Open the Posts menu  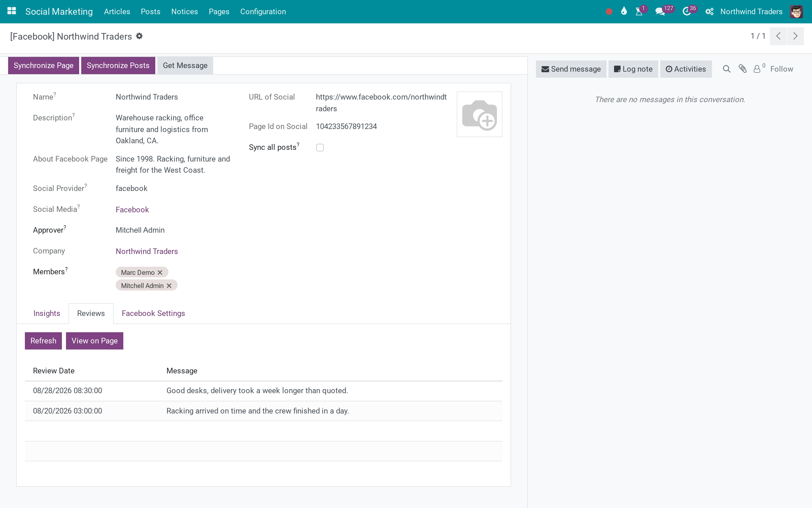pyautogui.click(x=151, y=12)
